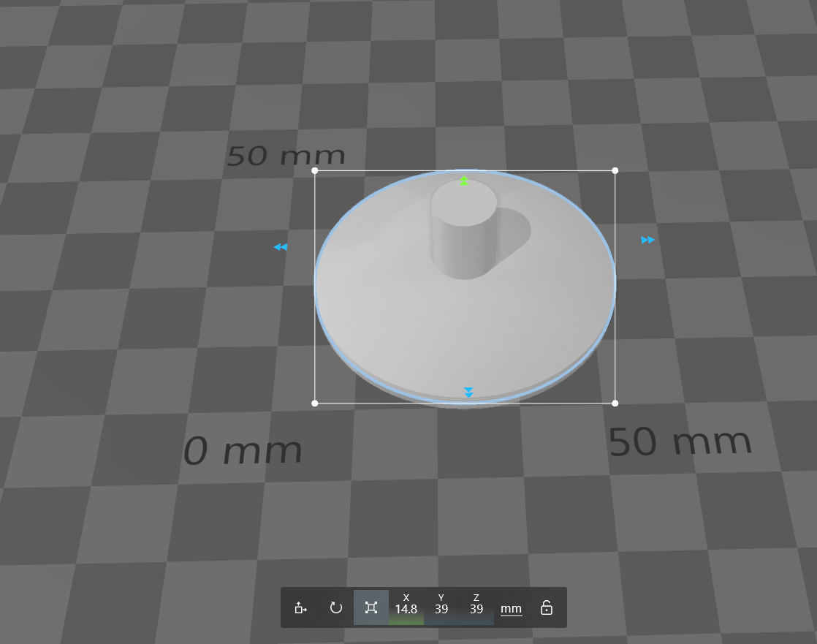Select the Scale tool icon

(x=371, y=607)
